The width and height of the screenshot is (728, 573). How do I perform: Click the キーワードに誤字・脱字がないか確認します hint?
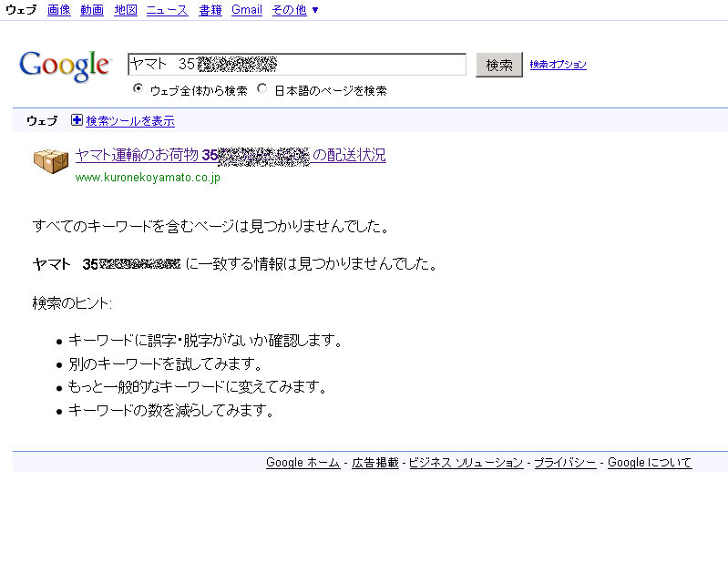[x=205, y=341]
